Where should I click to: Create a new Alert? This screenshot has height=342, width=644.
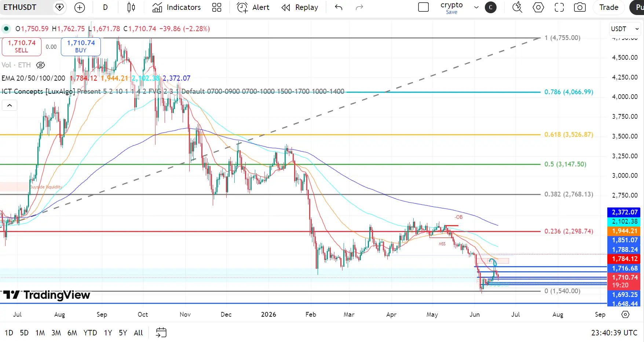coord(253,7)
